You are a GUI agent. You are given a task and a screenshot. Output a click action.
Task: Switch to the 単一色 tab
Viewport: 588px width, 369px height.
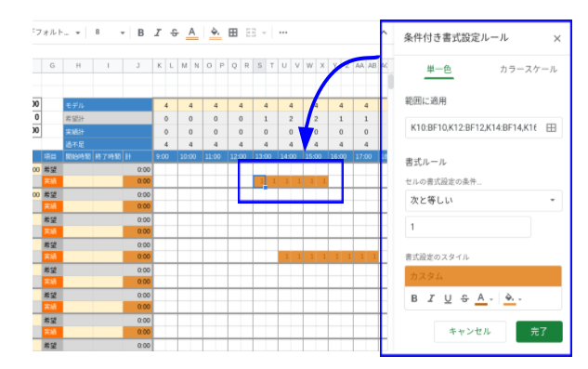(x=438, y=69)
